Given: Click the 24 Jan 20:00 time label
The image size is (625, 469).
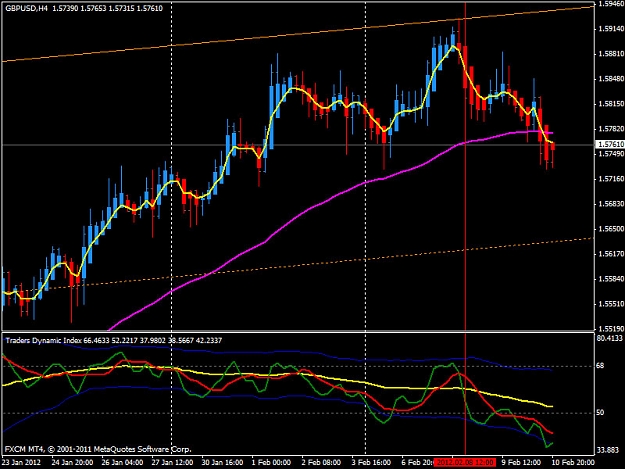Looking at the screenshot, I should point(72,463).
